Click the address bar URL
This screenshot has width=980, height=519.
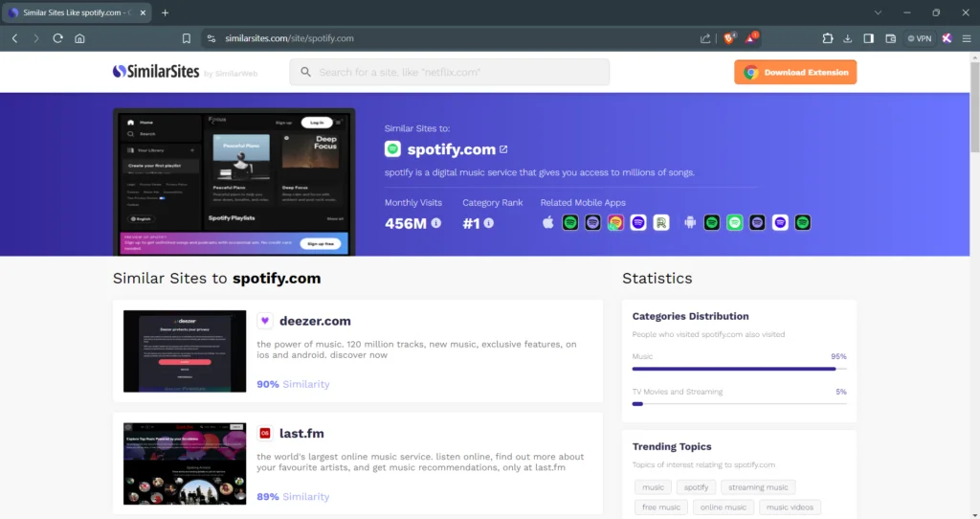(289, 38)
